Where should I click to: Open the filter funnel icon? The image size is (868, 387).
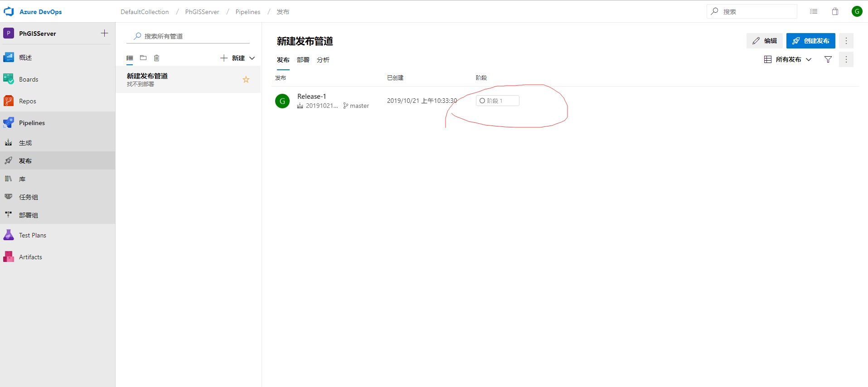(x=828, y=59)
